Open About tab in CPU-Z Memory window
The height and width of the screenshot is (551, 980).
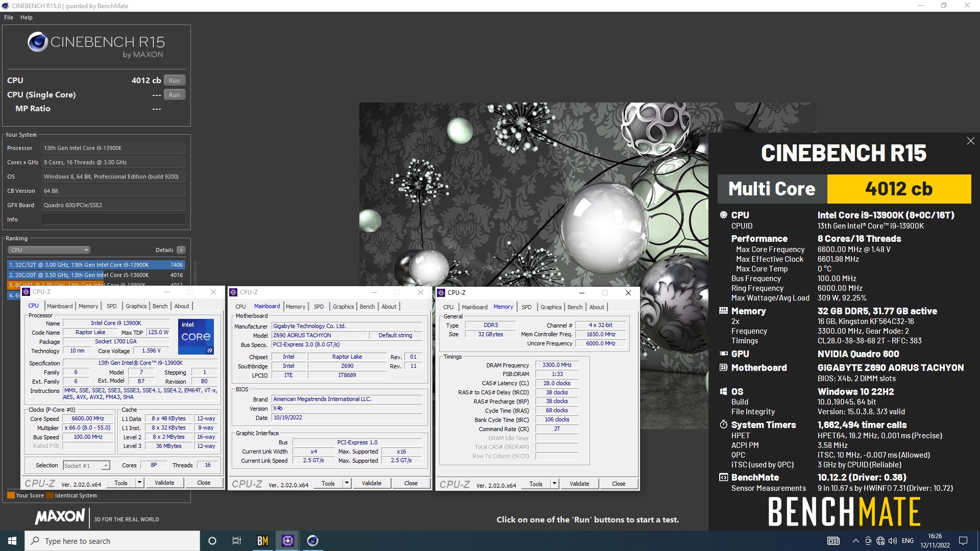coord(597,307)
